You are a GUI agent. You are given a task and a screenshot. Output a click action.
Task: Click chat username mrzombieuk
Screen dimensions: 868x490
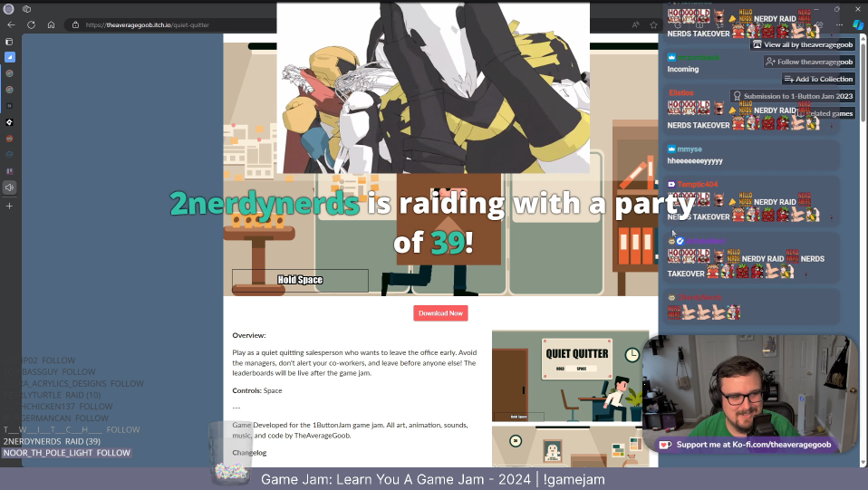(698, 58)
